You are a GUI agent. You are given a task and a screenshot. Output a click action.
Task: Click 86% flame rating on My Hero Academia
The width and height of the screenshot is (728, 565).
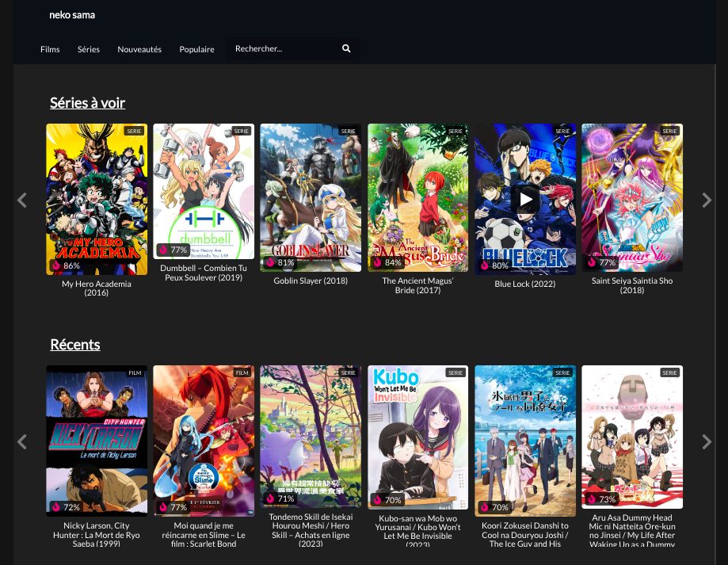tap(56, 265)
